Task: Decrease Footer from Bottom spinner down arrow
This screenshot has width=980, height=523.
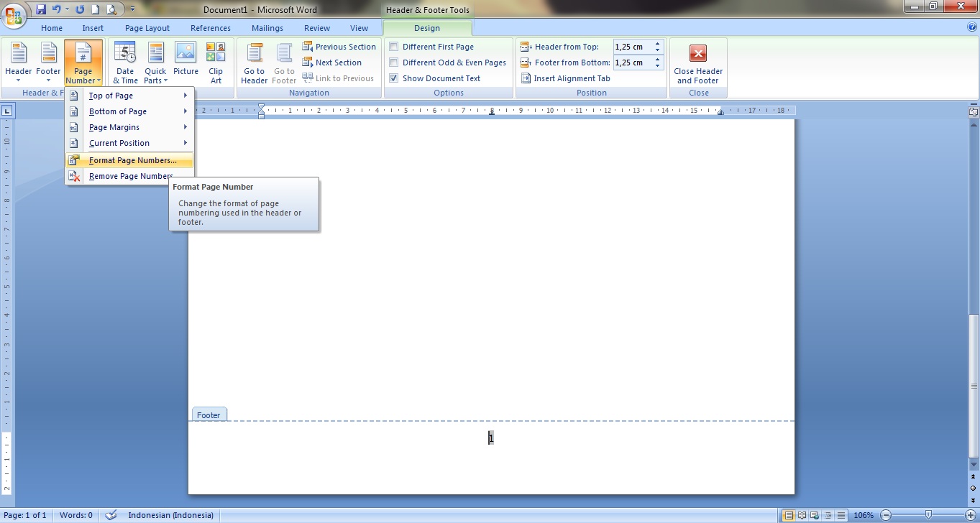Action: (657, 66)
